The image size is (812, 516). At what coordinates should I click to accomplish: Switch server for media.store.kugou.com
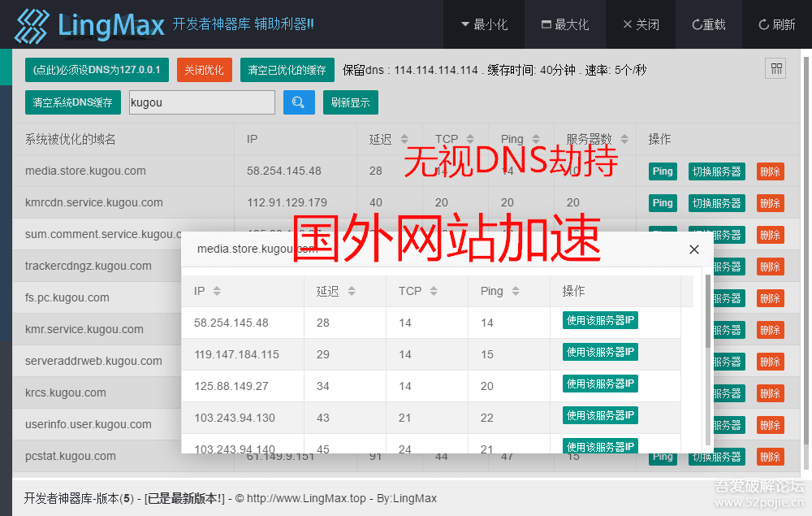(x=717, y=171)
